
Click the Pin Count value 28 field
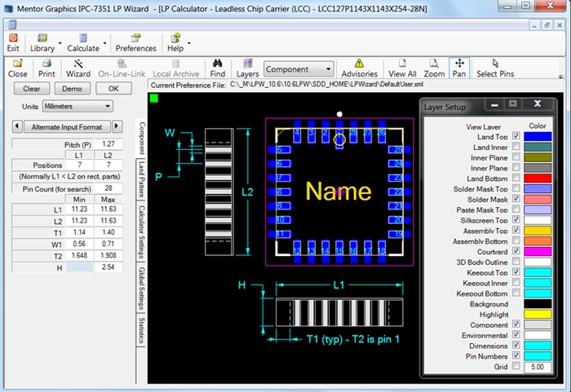[x=108, y=188]
